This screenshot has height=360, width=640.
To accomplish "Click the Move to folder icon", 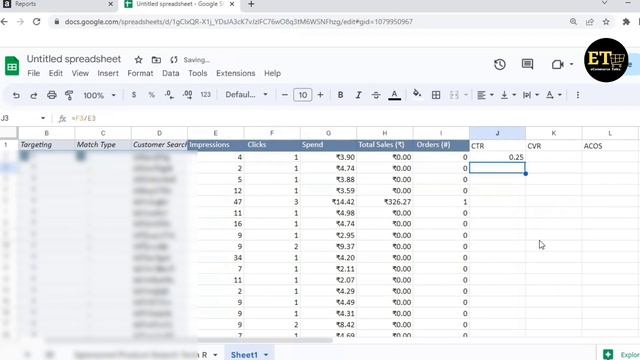I will click(156, 60).
